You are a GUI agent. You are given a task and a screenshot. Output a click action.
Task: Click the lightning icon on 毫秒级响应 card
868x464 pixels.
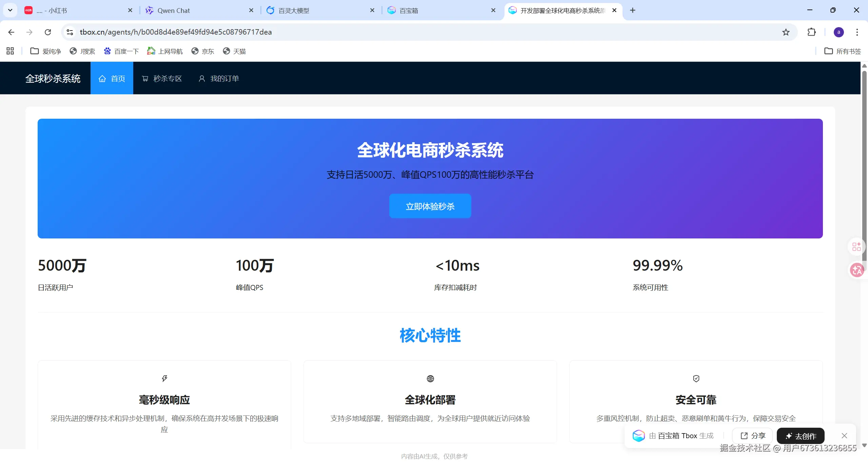click(164, 379)
